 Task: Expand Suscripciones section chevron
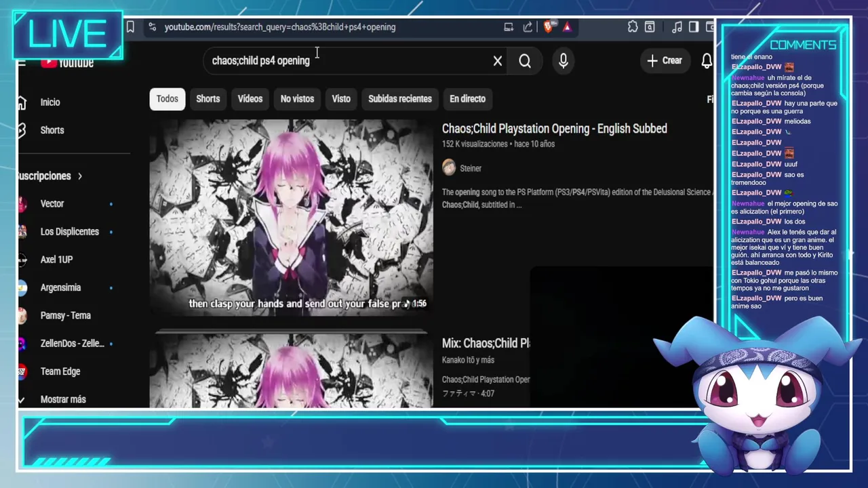coord(79,176)
